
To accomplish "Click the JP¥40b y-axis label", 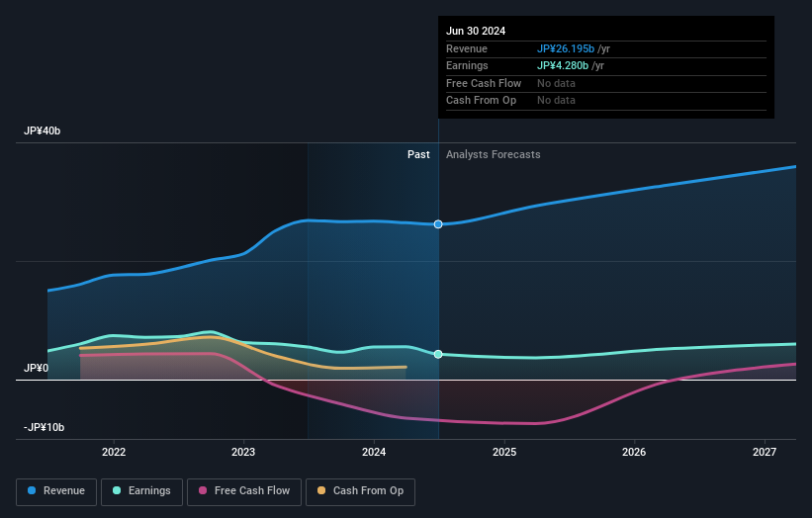I will [42, 130].
